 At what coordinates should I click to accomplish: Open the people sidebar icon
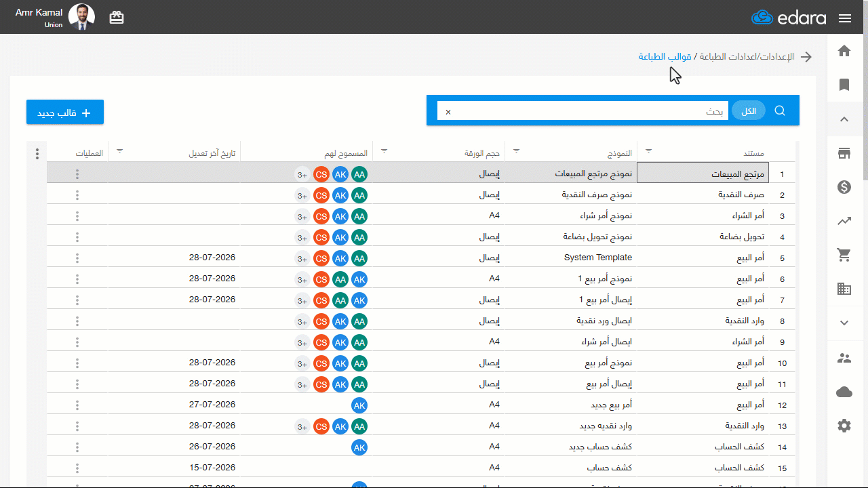pyautogui.click(x=844, y=358)
